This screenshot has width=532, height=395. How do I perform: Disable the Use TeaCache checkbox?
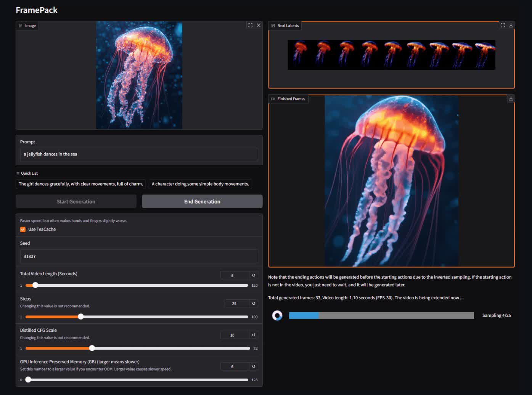[23, 229]
